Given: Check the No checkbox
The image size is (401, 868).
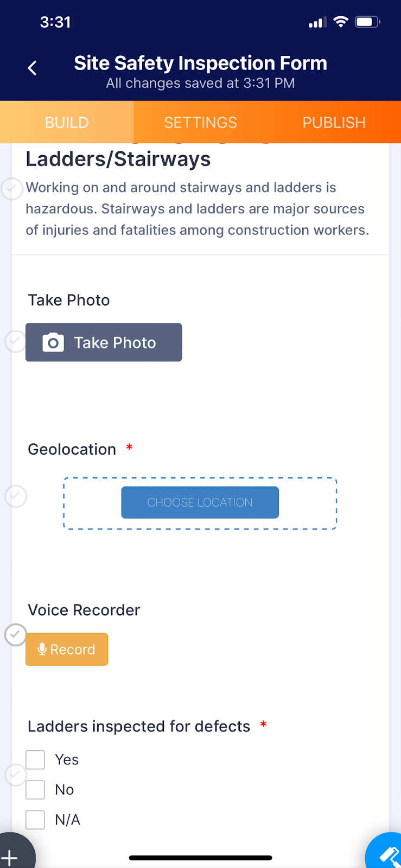Looking at the screenshot, I should pos(36,789).
